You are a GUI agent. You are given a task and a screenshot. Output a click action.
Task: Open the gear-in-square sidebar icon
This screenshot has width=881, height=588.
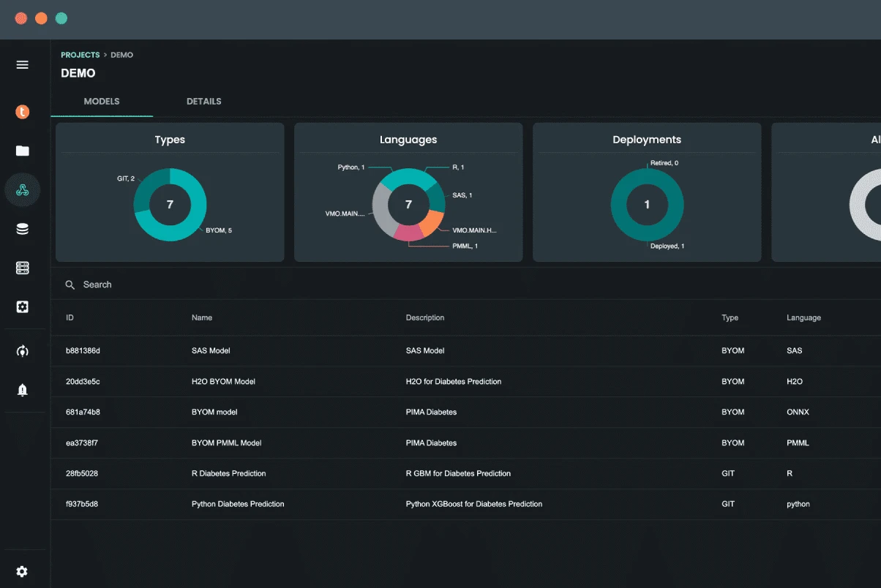(23, 307)
